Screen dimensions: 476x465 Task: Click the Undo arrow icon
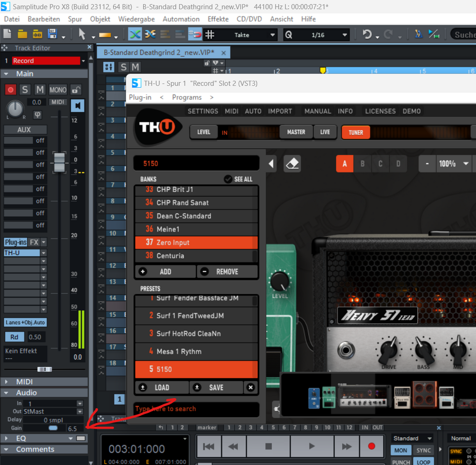click(367, 34)
